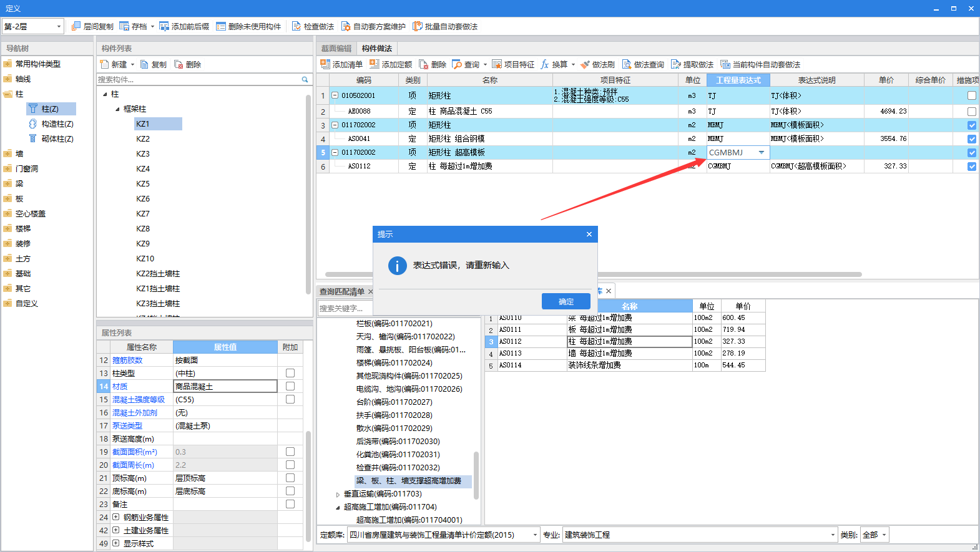
Task: Click the 层间复制 toolbar icon
Action: tap(76, 26)
